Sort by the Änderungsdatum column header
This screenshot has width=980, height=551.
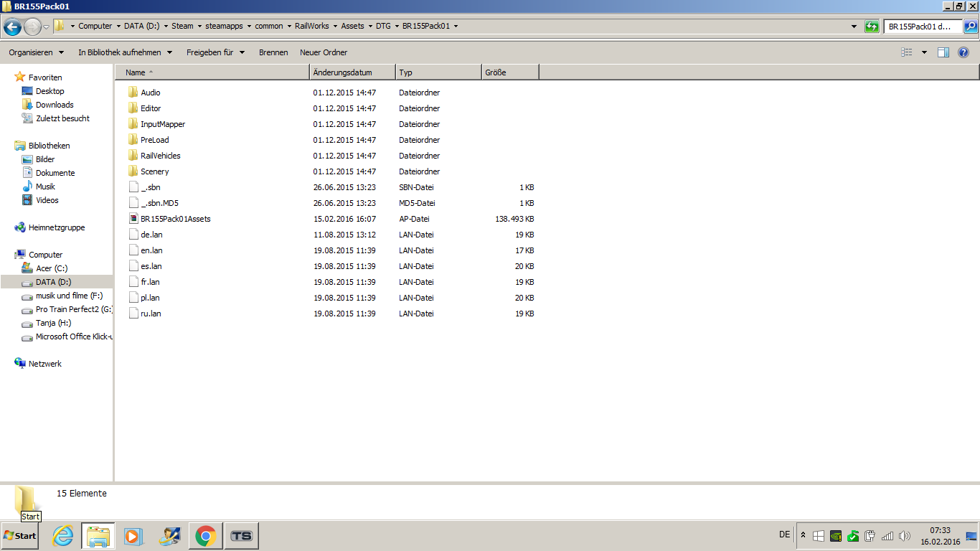point(352,72)
